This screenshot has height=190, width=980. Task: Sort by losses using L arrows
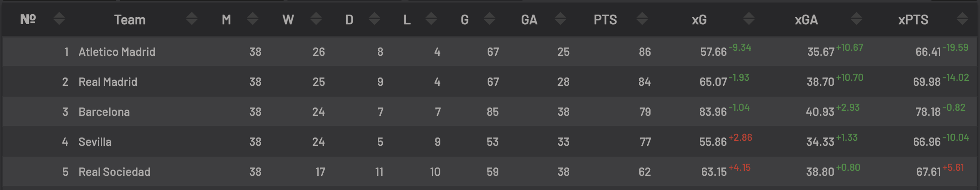point(431,19)
